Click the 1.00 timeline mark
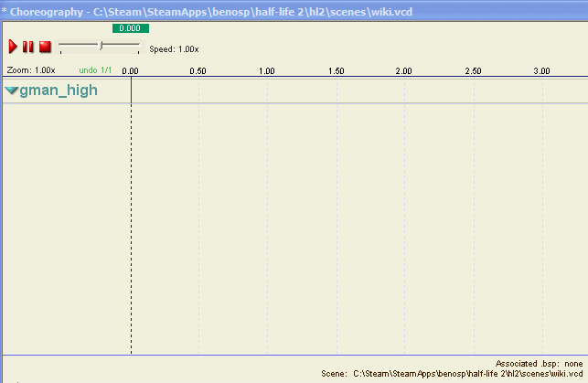 [x=267, y=70]
